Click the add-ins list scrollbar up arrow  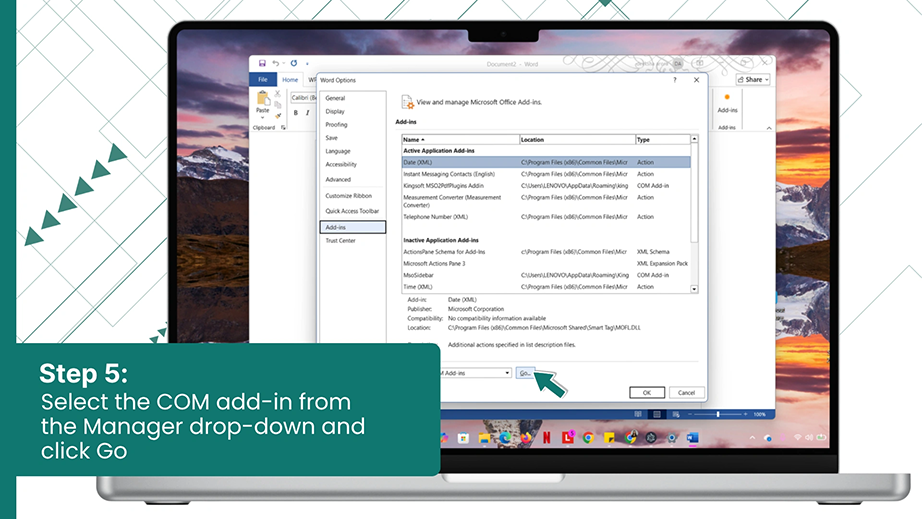(x=694, y=139)
